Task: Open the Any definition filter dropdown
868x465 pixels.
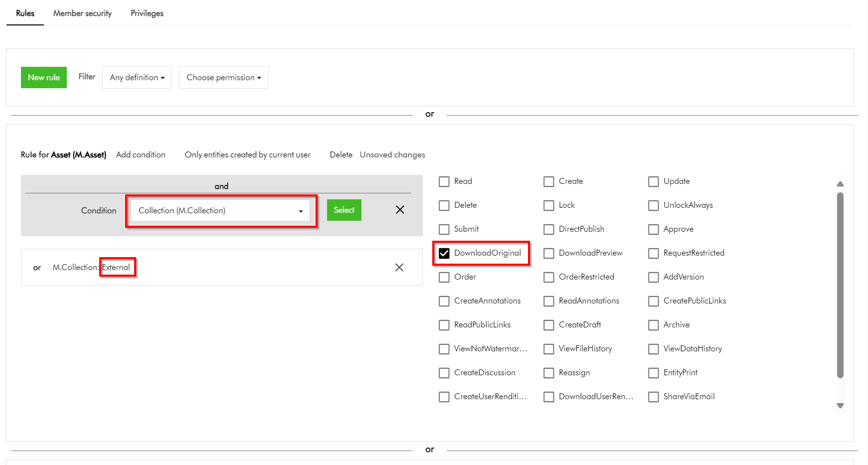Action: 137,78
